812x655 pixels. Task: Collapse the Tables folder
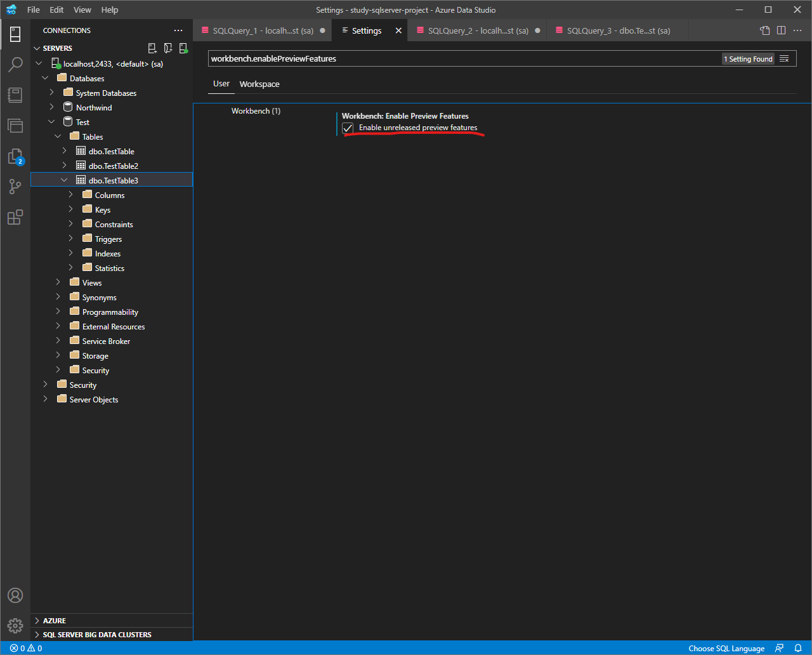pyautogui.click(x=58, y=136)
